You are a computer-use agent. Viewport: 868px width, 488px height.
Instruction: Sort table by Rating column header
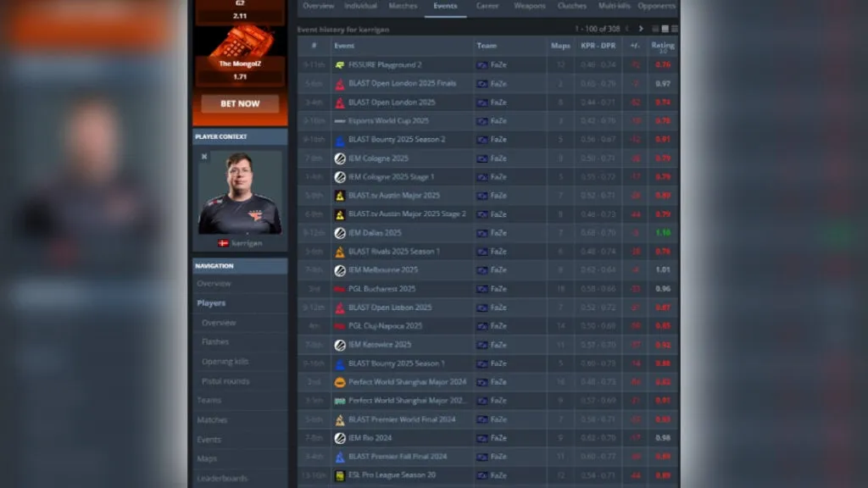point(663,46)
